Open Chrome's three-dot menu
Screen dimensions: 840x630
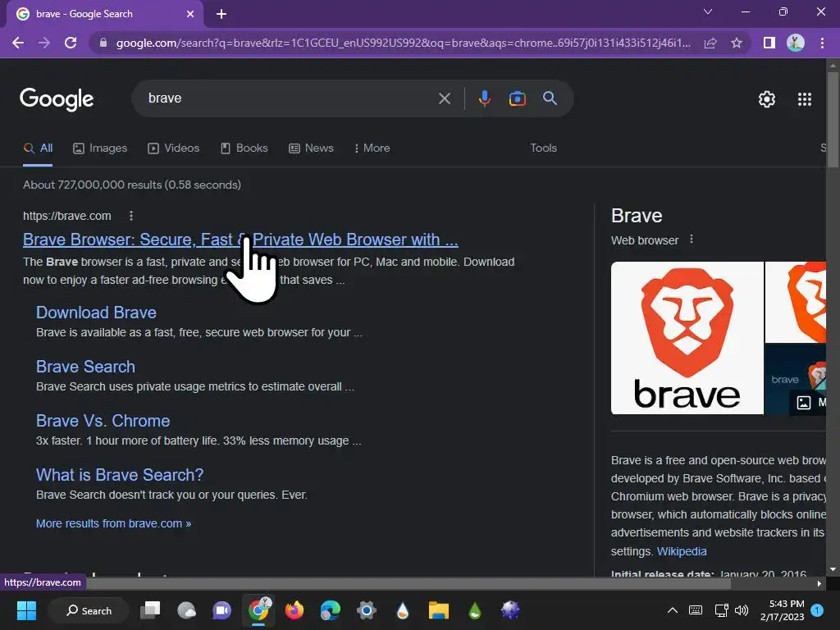[822, 43]
